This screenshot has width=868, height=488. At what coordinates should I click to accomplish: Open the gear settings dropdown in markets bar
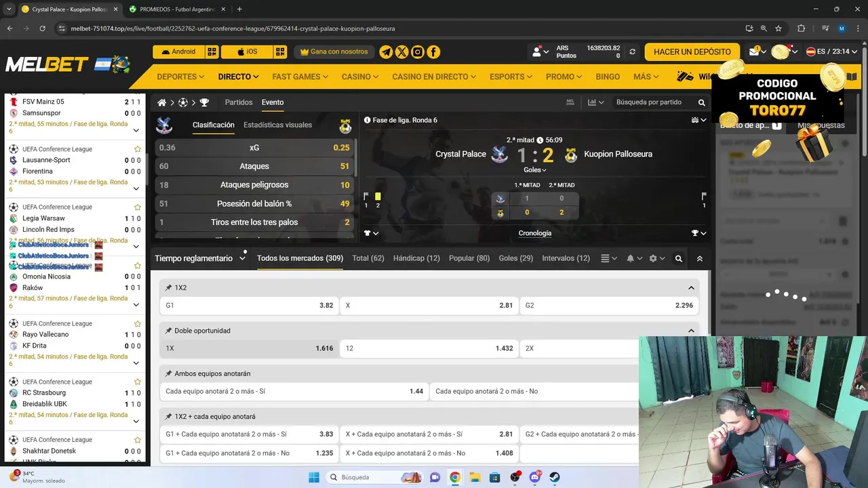pos(656,258)
